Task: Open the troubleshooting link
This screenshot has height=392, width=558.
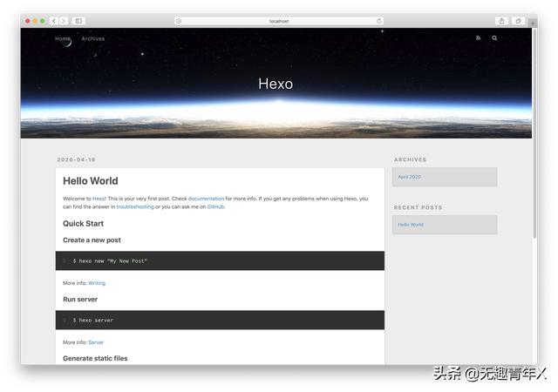Action: pyautogui.click(x=135, y=206)
